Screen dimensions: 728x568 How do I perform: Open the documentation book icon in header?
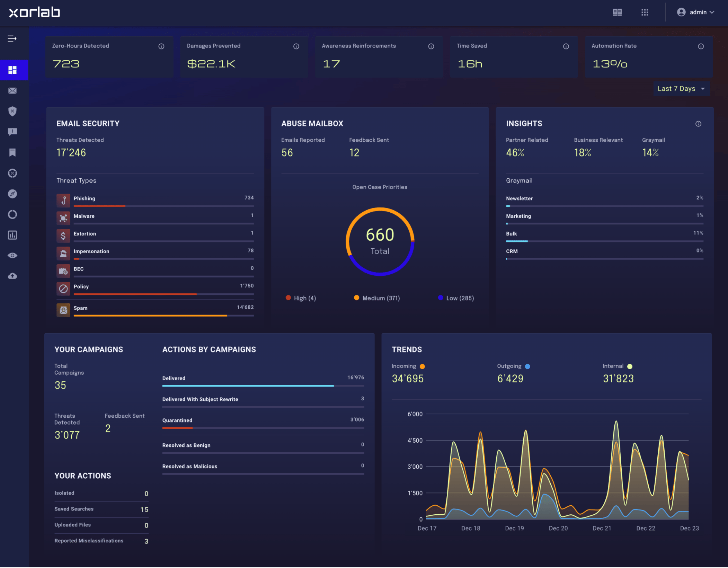point(617,12)
